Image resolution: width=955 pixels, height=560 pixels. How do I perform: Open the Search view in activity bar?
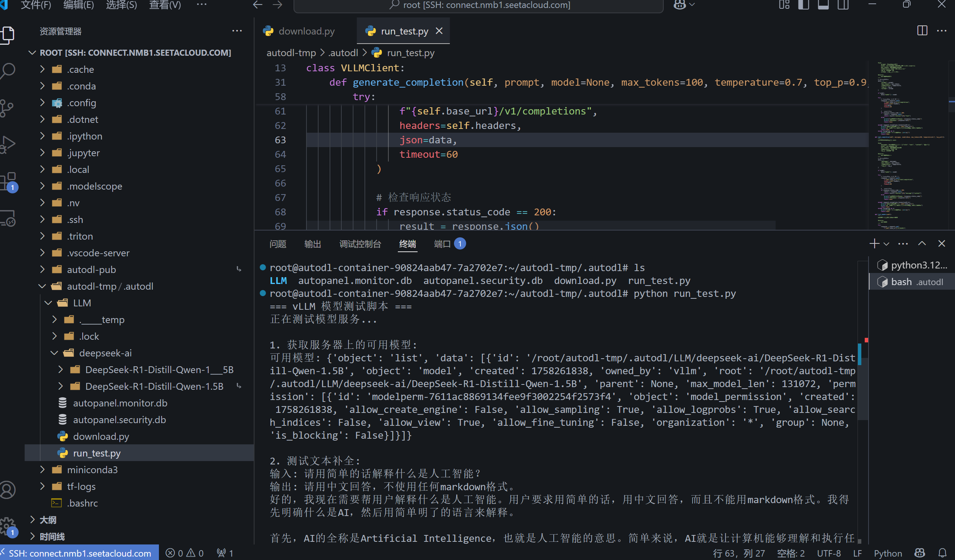click(x=8, y=71)
